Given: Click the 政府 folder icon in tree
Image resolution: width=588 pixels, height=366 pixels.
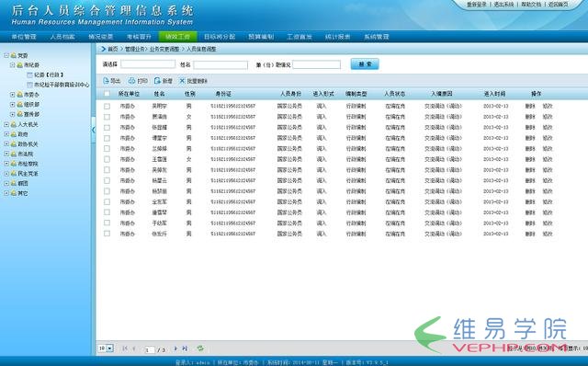Looking at the screenshot, I should 14,134.
